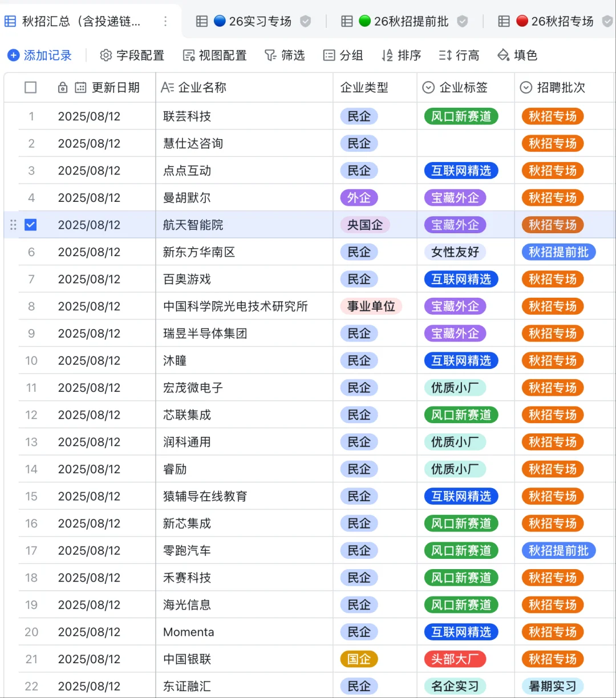Viewport: 616px width, 698px height.
Task: Click the shield icon beside 26秋招提前批
Action: tap(463, 22)
